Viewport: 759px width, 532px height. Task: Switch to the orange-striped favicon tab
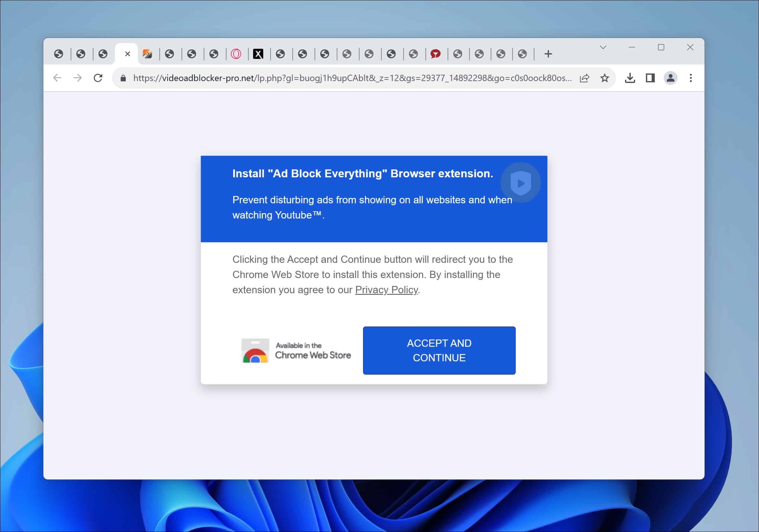coord(147,54)
